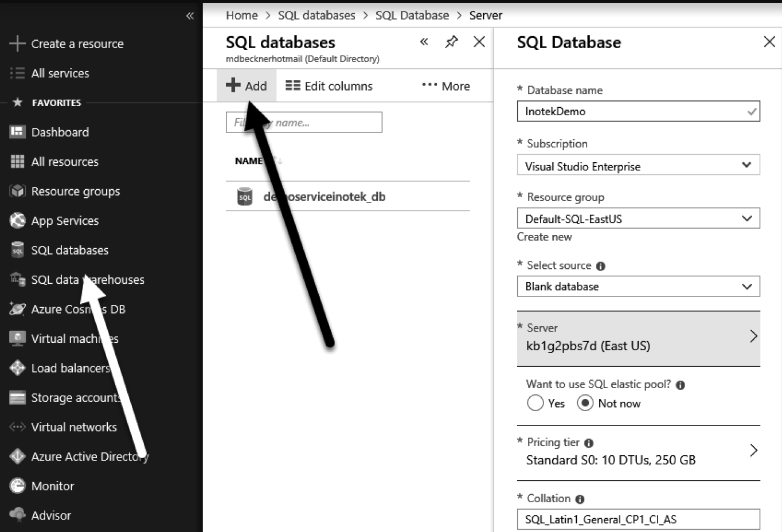Close the SQL Database blade
Screen dimensions: 782x532
point(769,41)
